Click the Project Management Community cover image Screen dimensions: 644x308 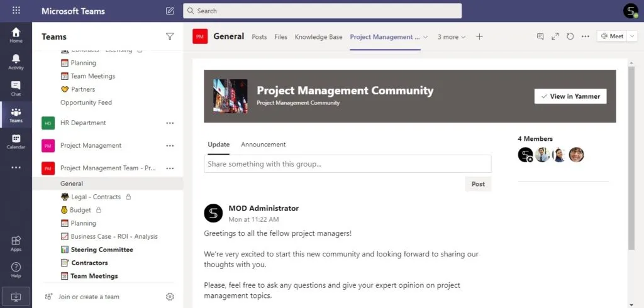(230, 96)
